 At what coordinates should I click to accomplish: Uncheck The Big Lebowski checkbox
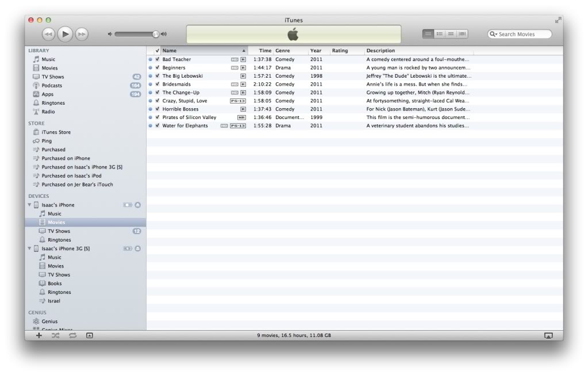pos(157,76)
